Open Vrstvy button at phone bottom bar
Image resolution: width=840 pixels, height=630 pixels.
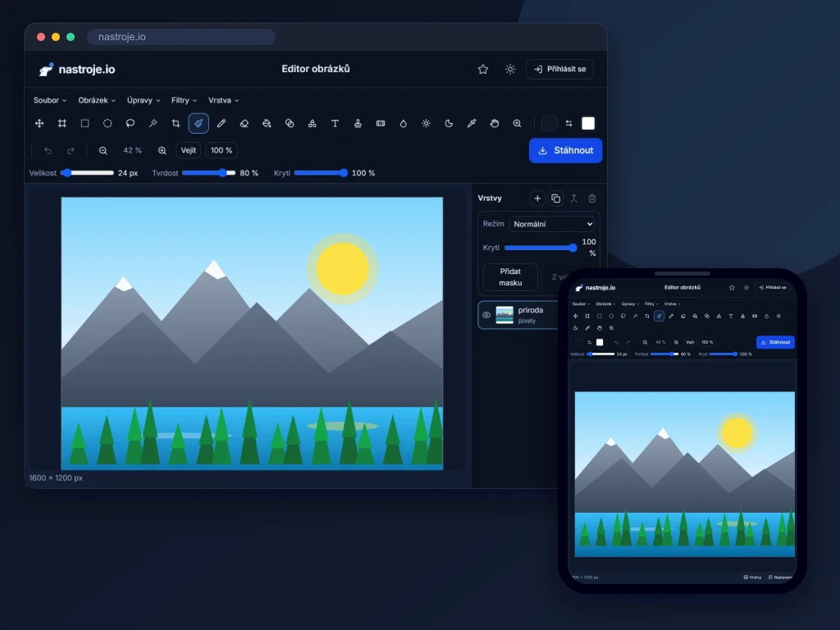click(x=752, y=577)
